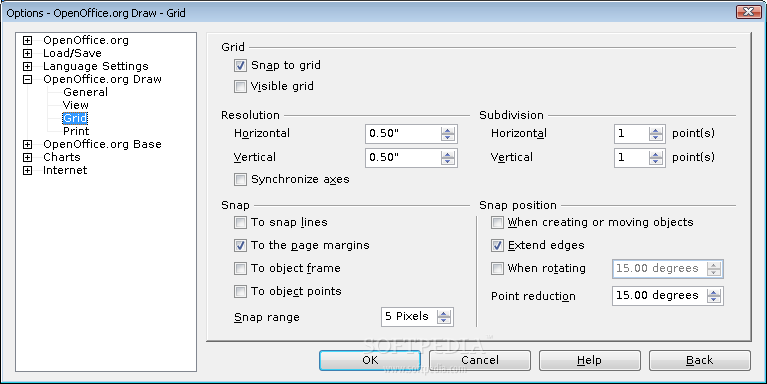The height and width of the screenshot is (384, 767).
Task: Increase Vertical resolution with up arrow
Action: click(x=448, y=154)
